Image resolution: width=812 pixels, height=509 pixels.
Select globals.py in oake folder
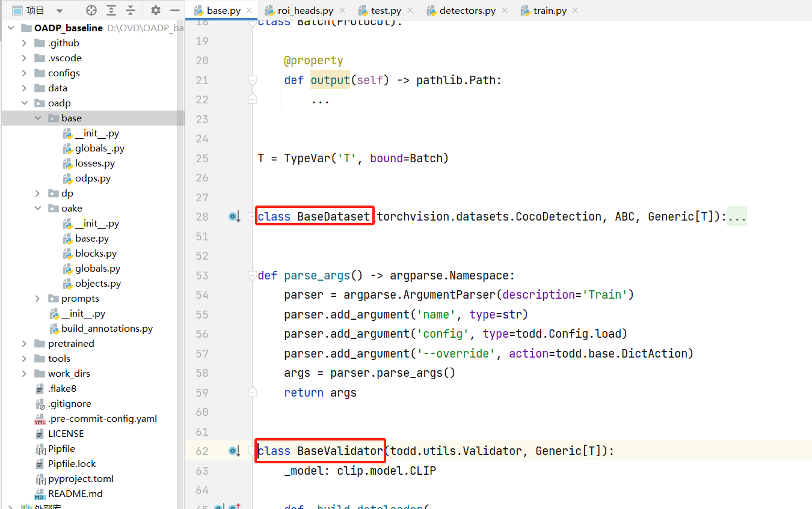97,269
